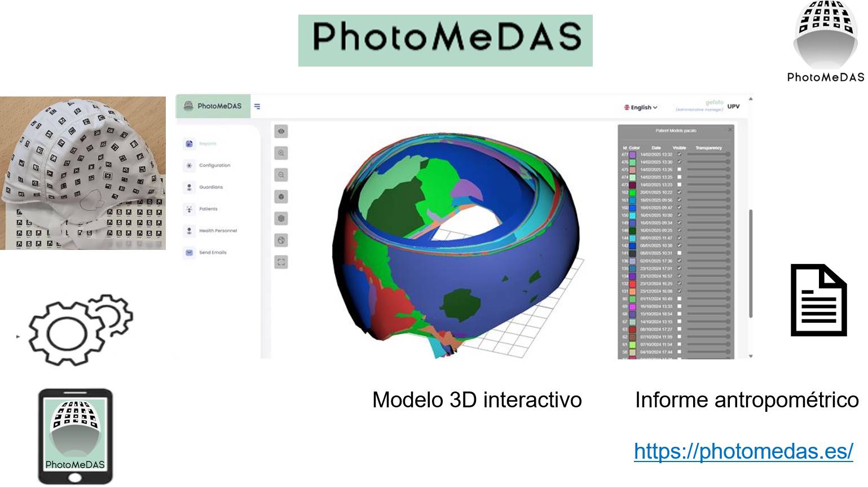Close the Patient Models panel
The height and width of the screenshot is (488, 868).
click(730, 130)
